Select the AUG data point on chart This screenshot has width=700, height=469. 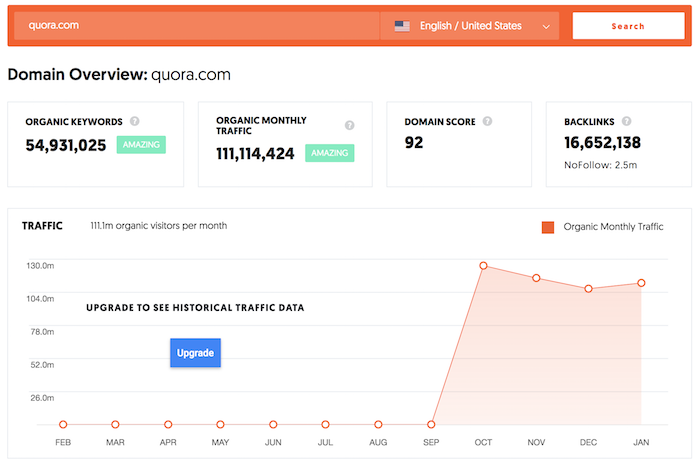pyautogui.click(x=378, y=424)
